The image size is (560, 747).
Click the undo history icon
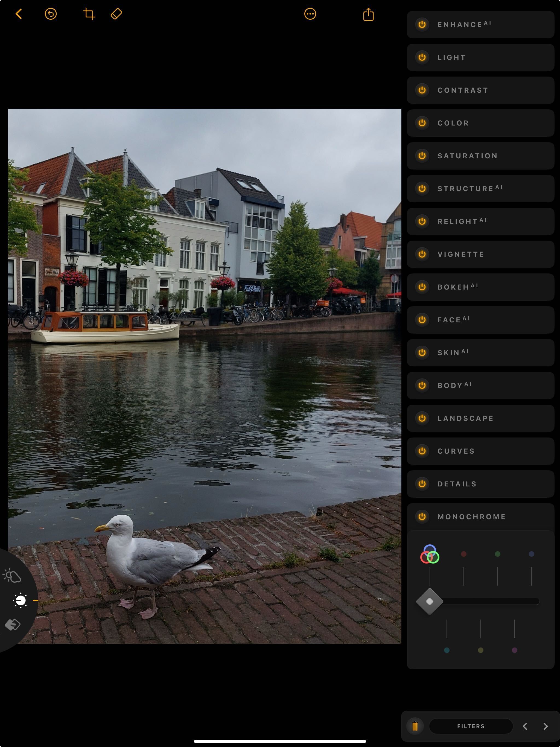51,14
